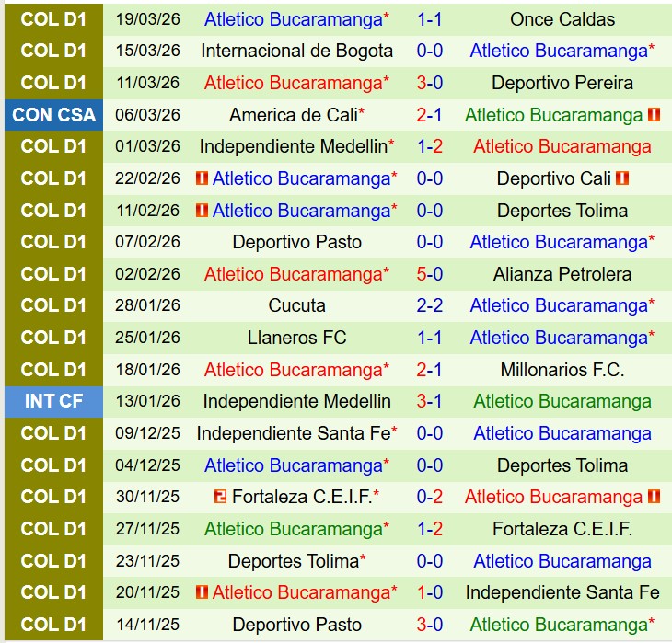Open Millonarios F.C. team link
Image resolution: width=672 pixels, height=643 pixels.
pyautogui.click(x=562, y=370)
